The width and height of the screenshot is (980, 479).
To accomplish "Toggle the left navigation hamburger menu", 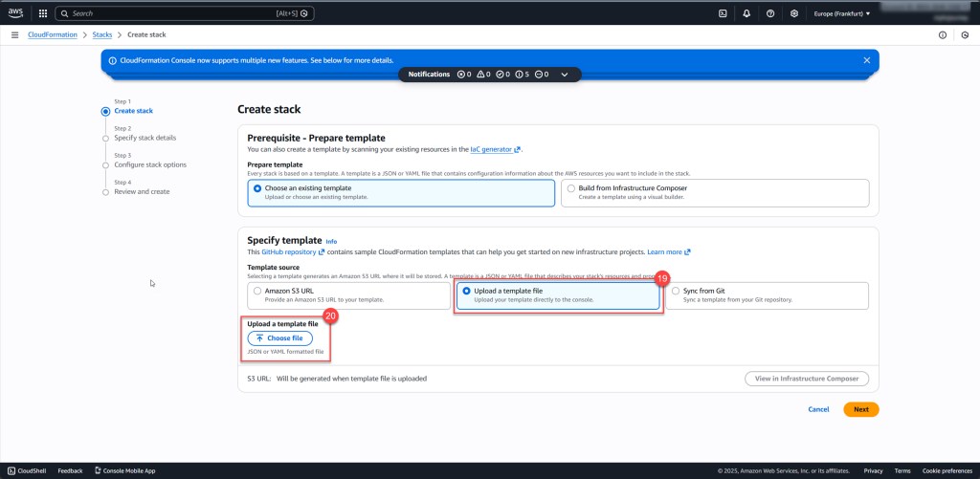I will pos(14,34).
